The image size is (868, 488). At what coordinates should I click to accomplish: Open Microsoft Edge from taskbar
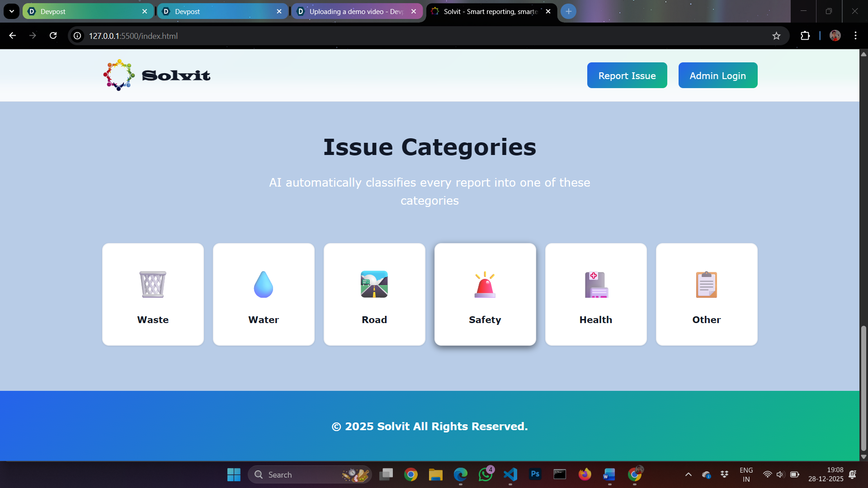click(x=461, y=474)
